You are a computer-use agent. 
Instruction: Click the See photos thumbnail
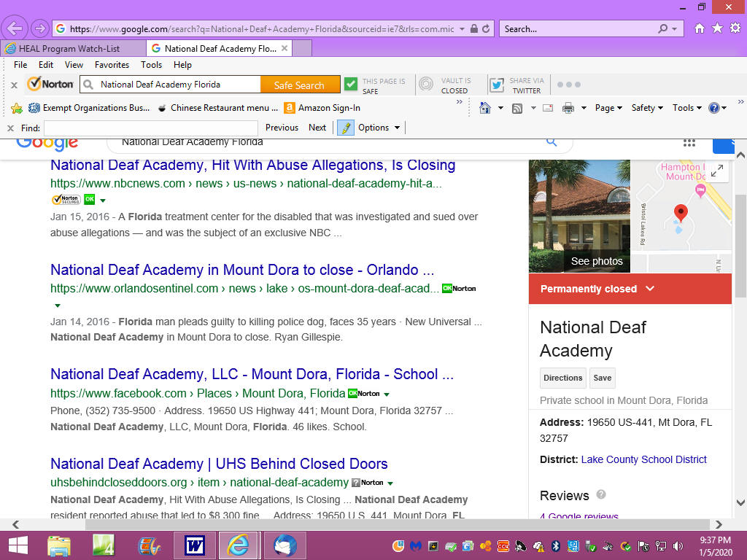click(x=579, y=217)
